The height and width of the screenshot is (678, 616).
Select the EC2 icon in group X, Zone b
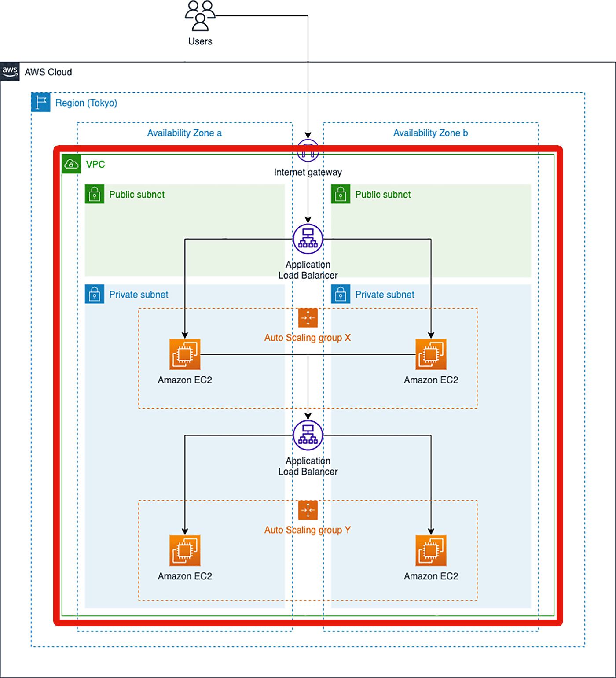point(431,354)
